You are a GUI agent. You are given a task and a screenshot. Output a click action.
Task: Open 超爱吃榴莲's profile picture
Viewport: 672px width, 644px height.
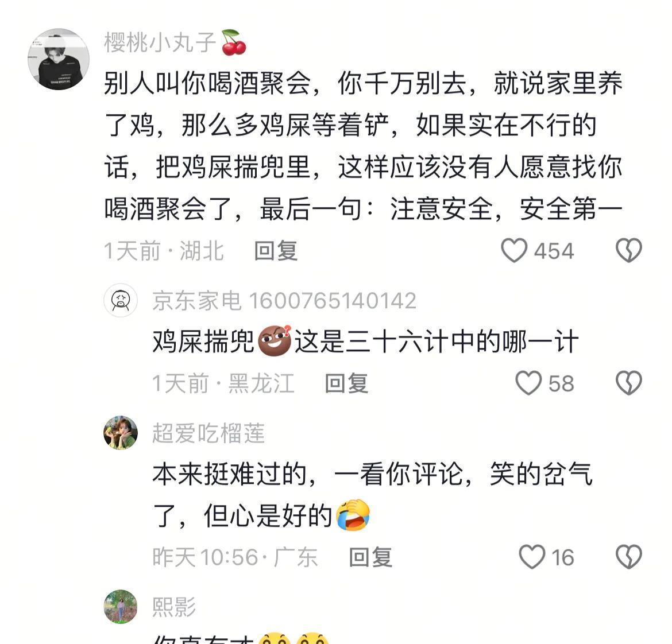(x=121, y=432)
